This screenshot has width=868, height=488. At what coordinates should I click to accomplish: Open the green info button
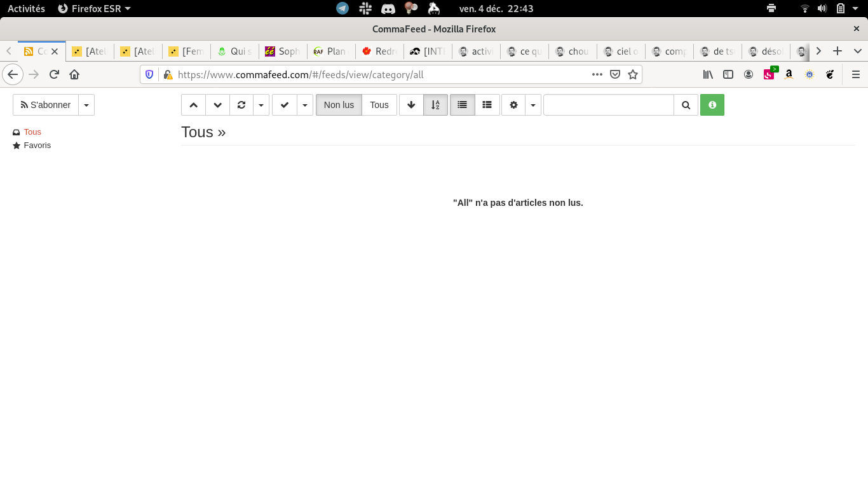point(712,105)
